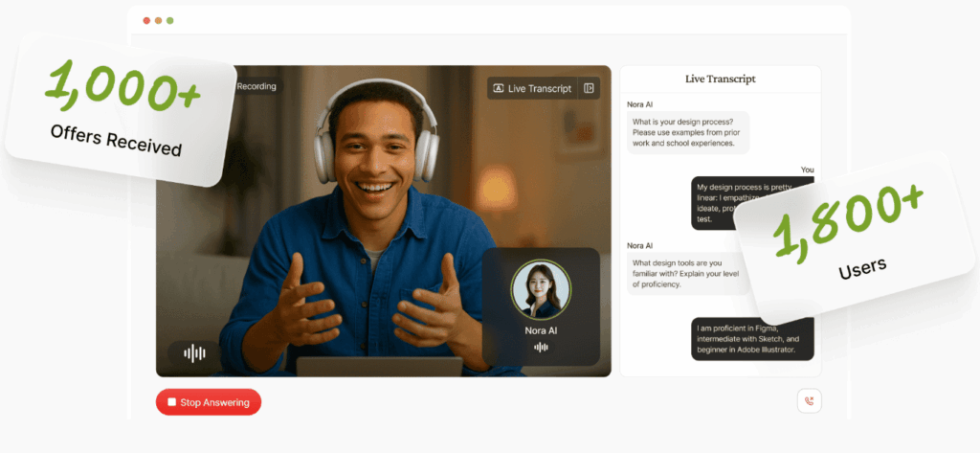980x453 pixels.
Task: Click the green window maximize dot
Action: point(170,20)
